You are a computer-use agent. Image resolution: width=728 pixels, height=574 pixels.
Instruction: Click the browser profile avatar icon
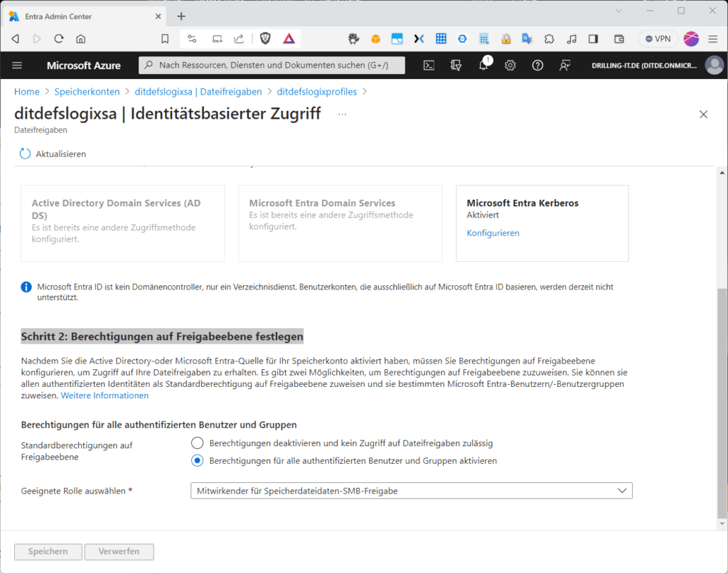point(691,39)
